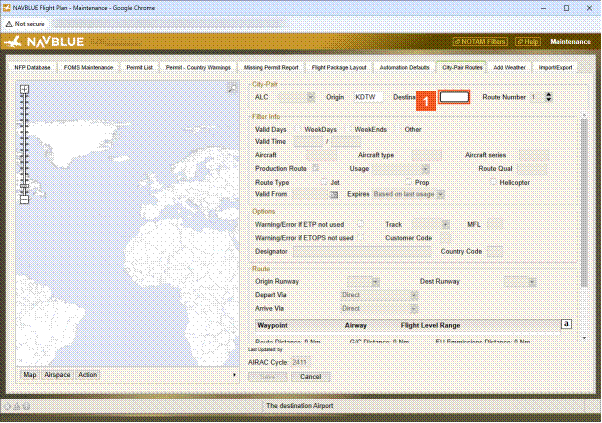The image size is (602, 423).
Task: Open the Valid From calendar picker
Action: 334,195
